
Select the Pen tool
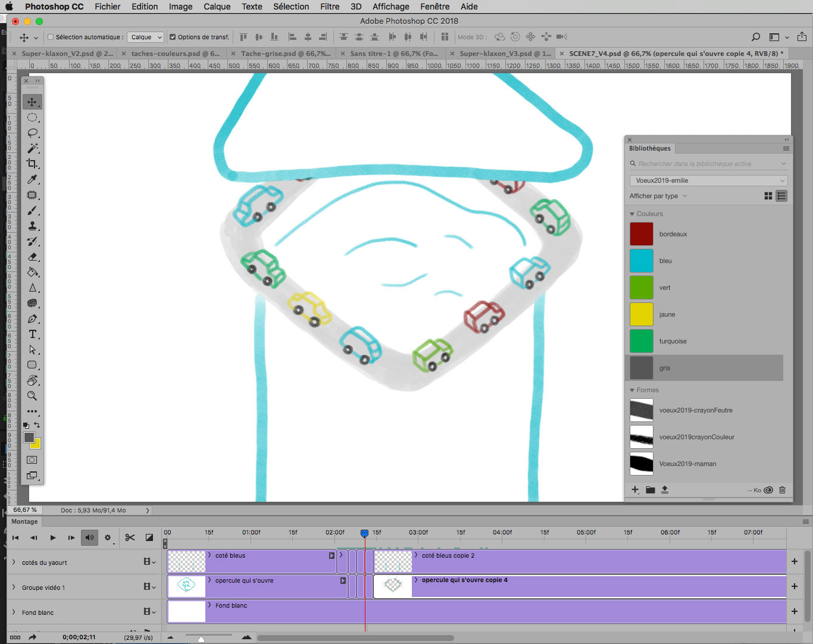(x=32, y=318)
